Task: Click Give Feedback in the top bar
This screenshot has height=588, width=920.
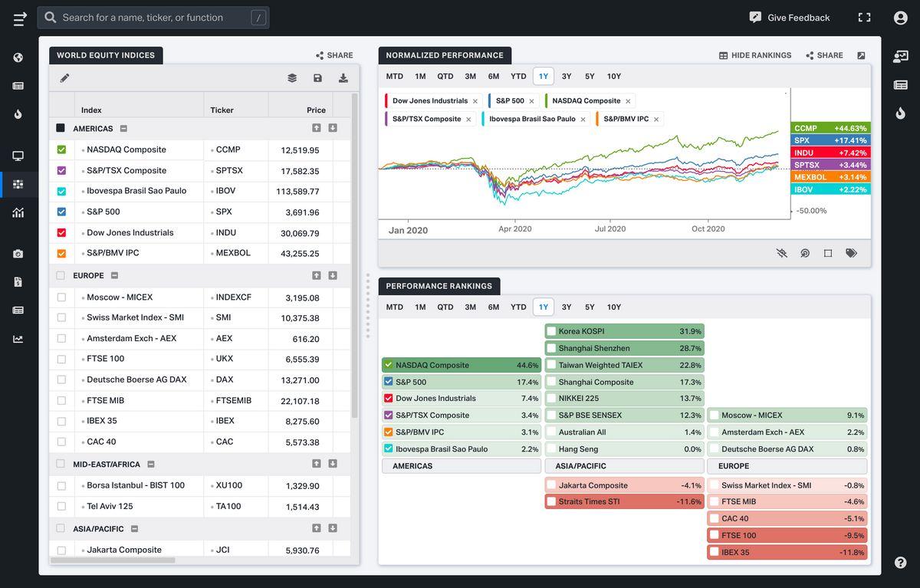Action: pos(790,18)
